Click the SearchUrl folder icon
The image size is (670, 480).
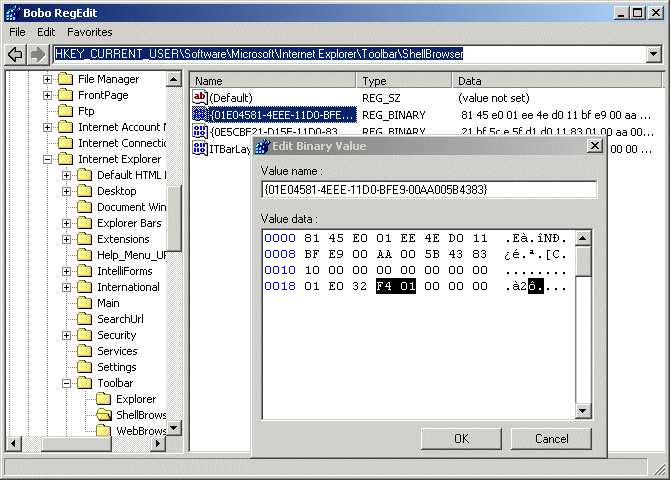[85, 319]
